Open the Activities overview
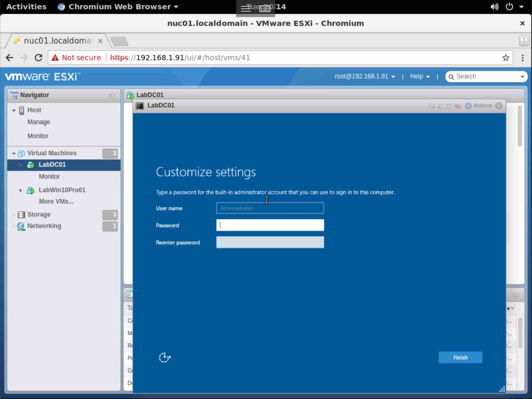 [26, 7]
